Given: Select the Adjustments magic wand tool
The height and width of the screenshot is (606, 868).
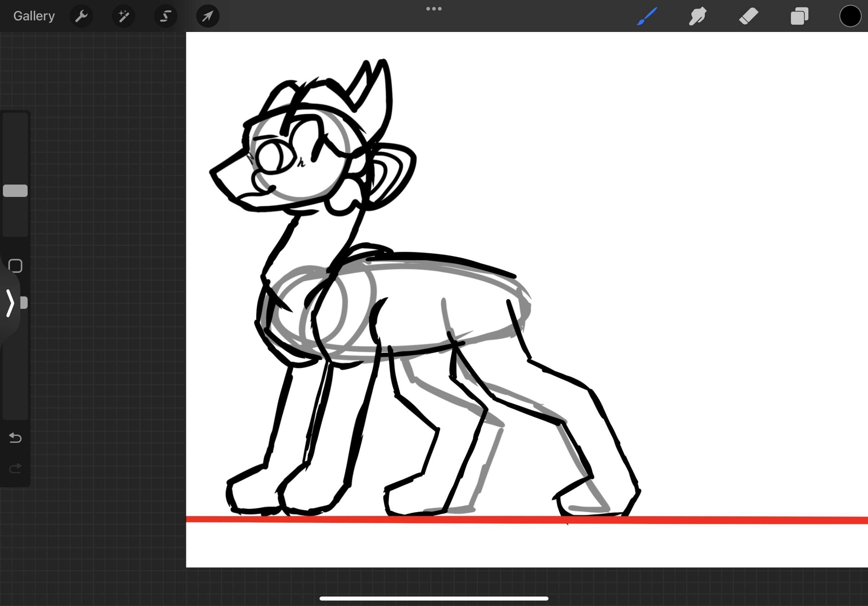Looking at the screenshot, I should (x=123, y=16).
